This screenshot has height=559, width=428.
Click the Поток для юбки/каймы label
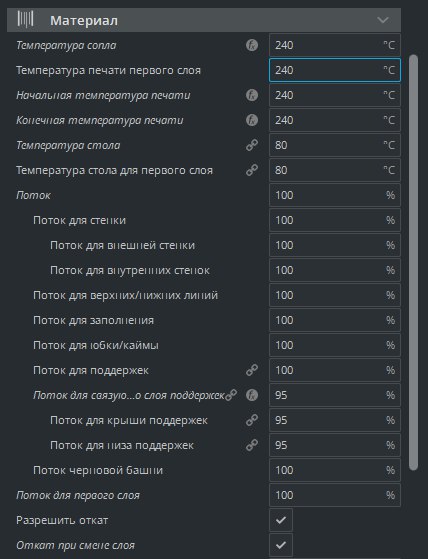[96, 345]
